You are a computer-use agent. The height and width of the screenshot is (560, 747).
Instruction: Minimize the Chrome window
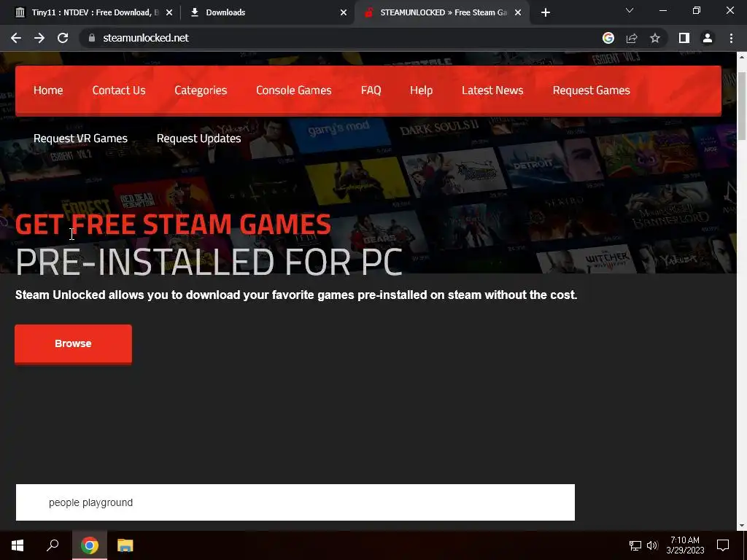click(662, 10)
